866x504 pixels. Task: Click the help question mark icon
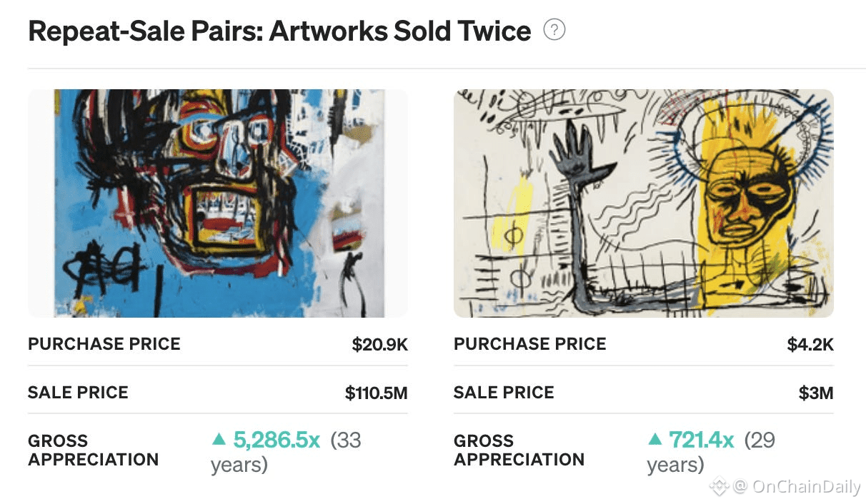click(554, 30)
